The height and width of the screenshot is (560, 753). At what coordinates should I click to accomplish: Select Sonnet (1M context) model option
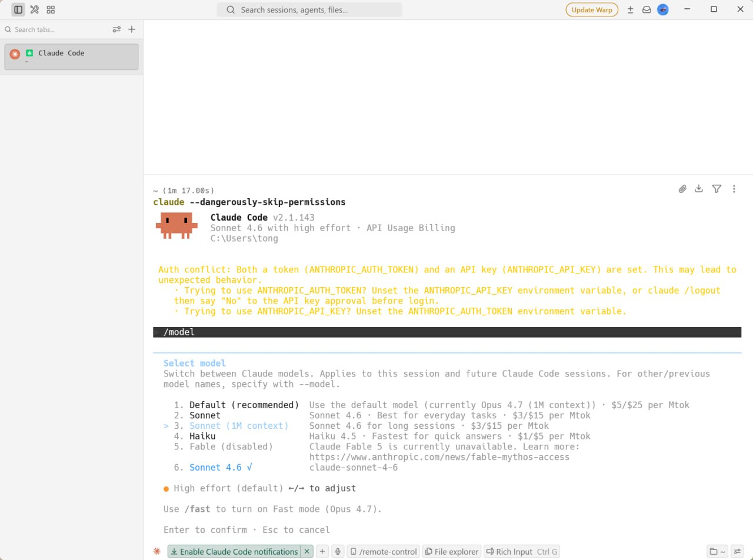(x=239, y=426)
